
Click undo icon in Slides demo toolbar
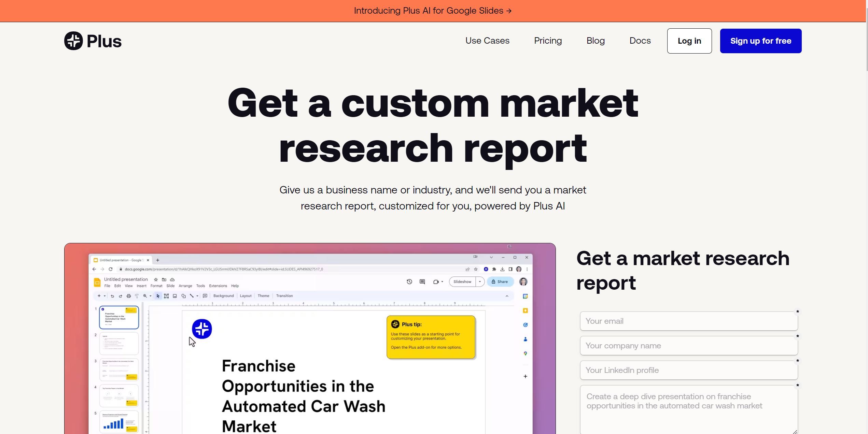112,296
